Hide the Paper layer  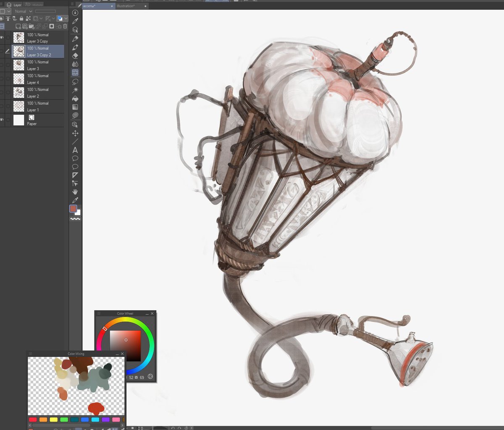tap(2, 120)
